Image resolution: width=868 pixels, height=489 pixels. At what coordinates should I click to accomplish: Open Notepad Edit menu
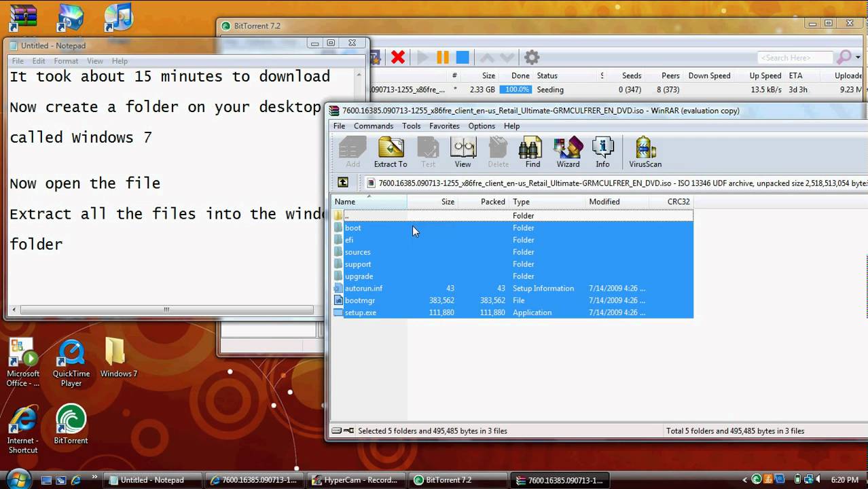click(39, 61)
